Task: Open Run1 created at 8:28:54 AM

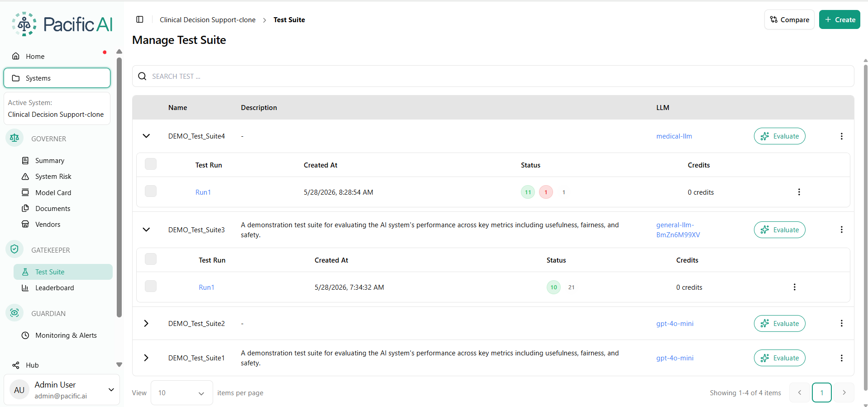Action: (203, 192)
